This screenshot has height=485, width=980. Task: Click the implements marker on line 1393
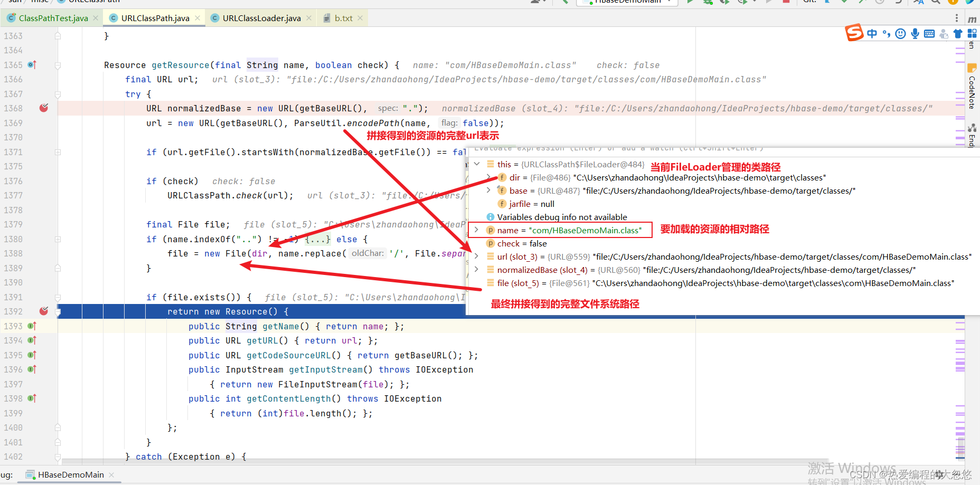point(32,326)
